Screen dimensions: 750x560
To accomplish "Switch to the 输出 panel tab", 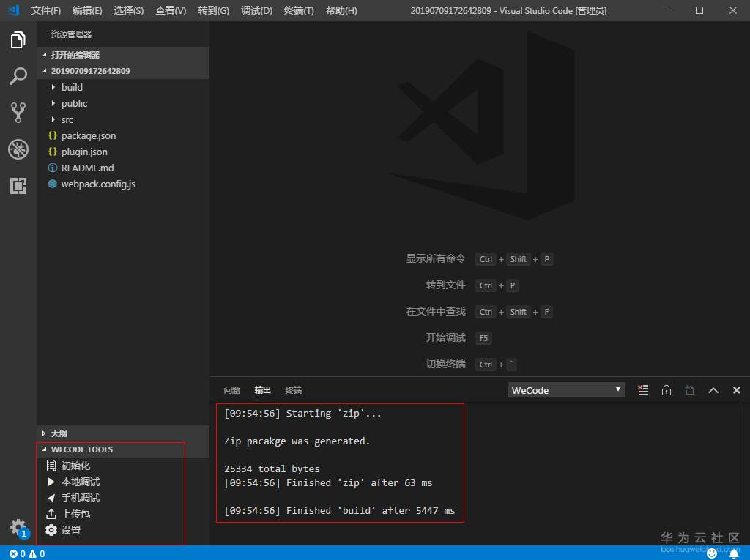I will coord(263,390).
